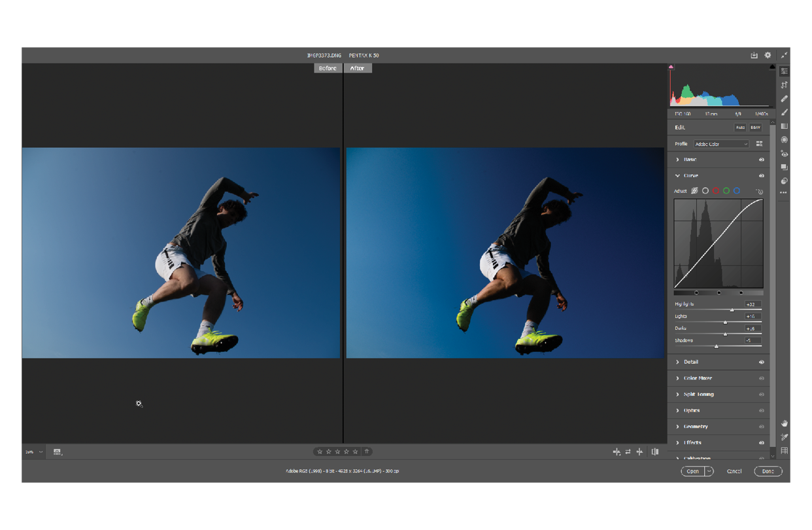Click the workflow options link Adobe RGB
This screenshot has height=530, width=812.
pyautogui.click(x=343, y=471)
